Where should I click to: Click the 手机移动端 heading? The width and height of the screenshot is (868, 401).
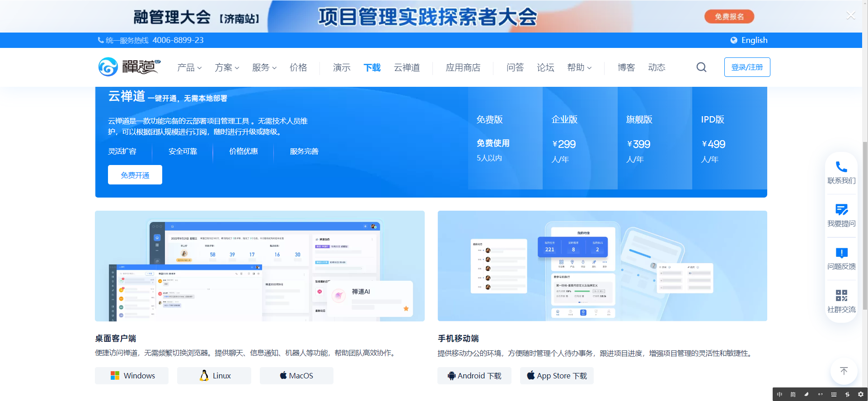[458, 339]
